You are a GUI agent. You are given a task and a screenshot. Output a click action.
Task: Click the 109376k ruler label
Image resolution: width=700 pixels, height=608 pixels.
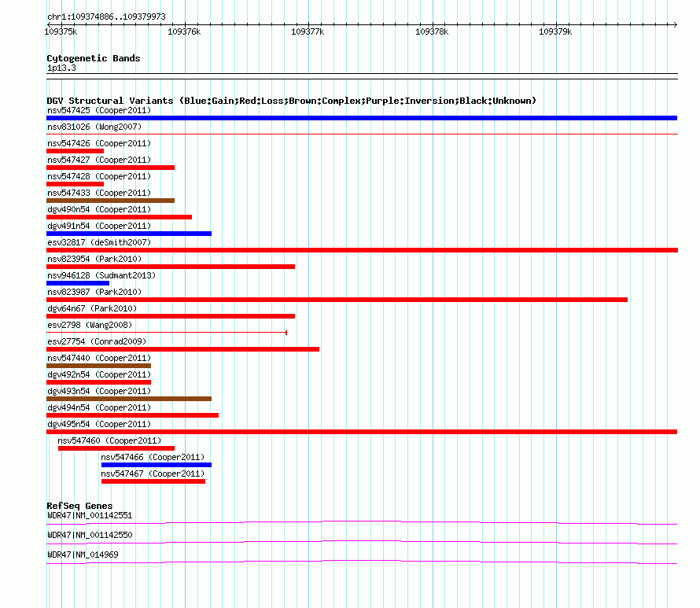point(184,31)
